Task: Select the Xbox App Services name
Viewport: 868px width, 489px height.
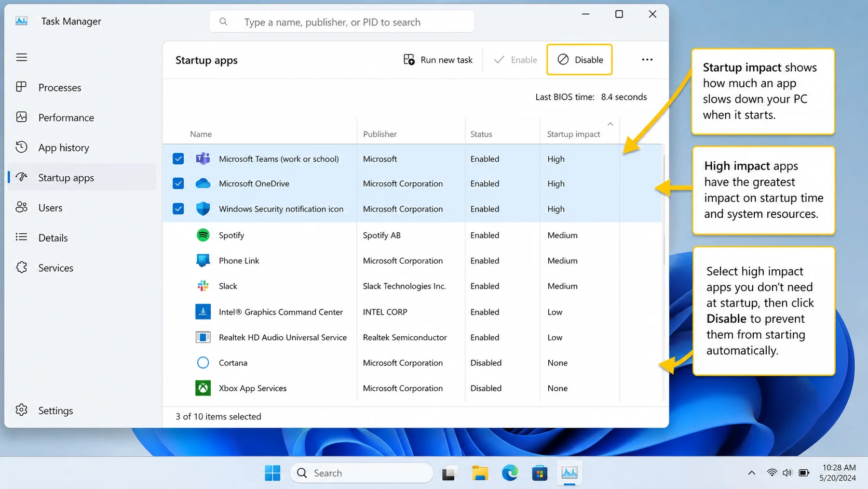Action: 253,388
